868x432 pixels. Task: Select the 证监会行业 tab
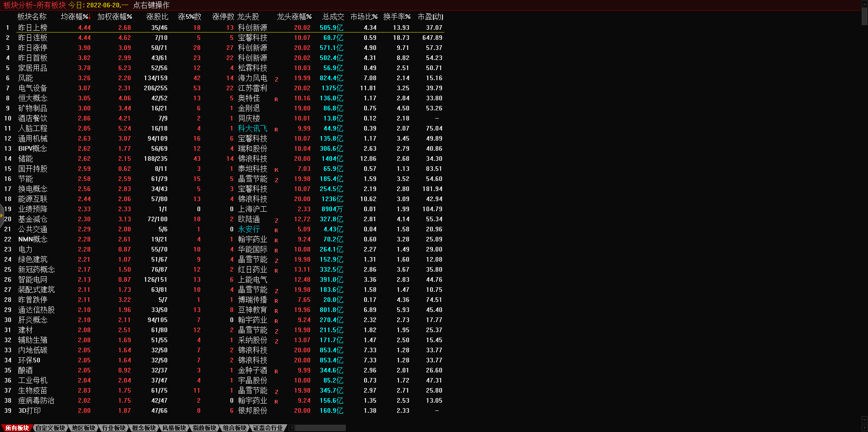click(x=268, y=428)
